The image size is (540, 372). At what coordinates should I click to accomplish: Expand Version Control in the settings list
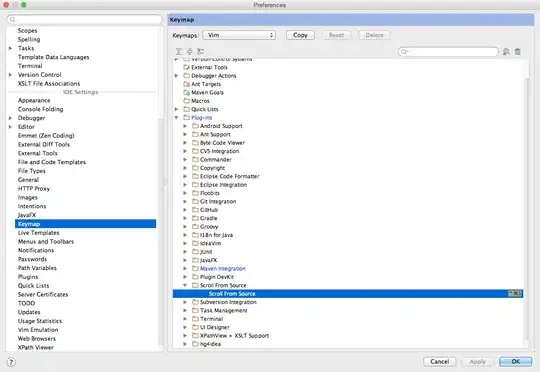tap(10, 75)
